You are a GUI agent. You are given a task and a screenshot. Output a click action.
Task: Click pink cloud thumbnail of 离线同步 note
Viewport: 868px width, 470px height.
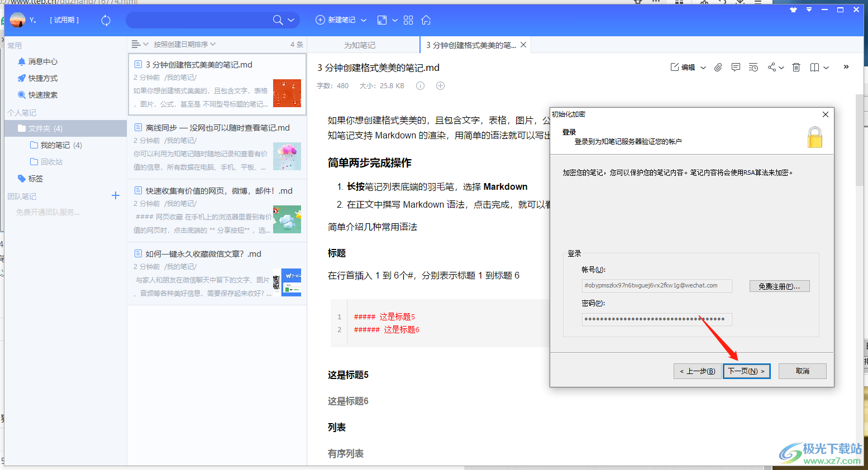[x=287, y=156]
